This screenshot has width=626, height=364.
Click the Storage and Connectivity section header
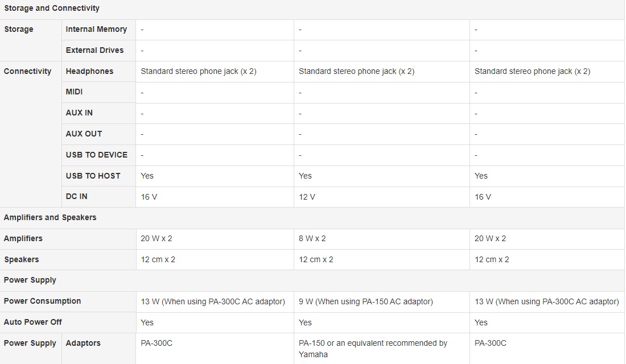[x=52, y=8]
